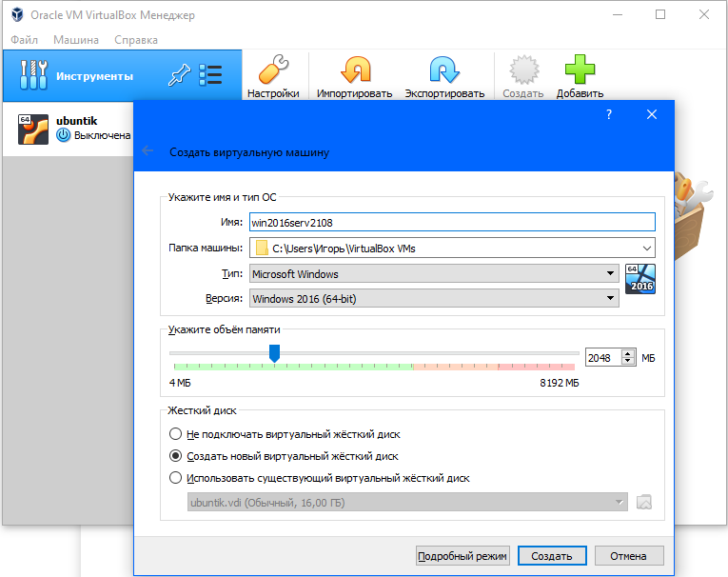Click the memory value field 2048
Viewport: 728px width, 577px height.
603,358
